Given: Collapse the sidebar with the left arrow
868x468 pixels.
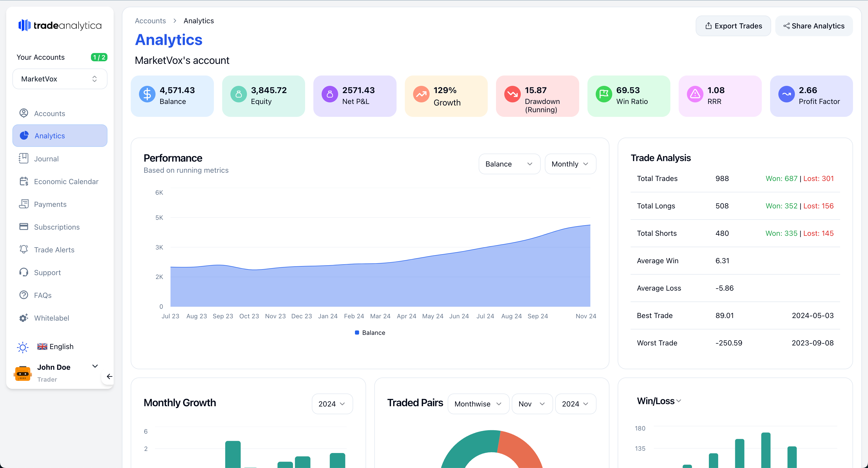Looking at the screenshot, I should pyautogui.click(x=109, y=377).
